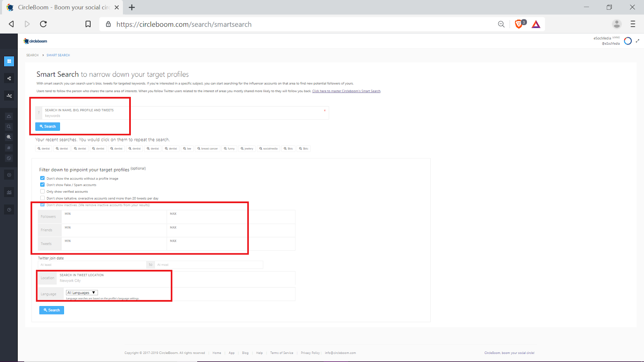The height and width of the screenshot is (362, 644).
Task: Click the 'At least' join date field
Action: (92, 265)
